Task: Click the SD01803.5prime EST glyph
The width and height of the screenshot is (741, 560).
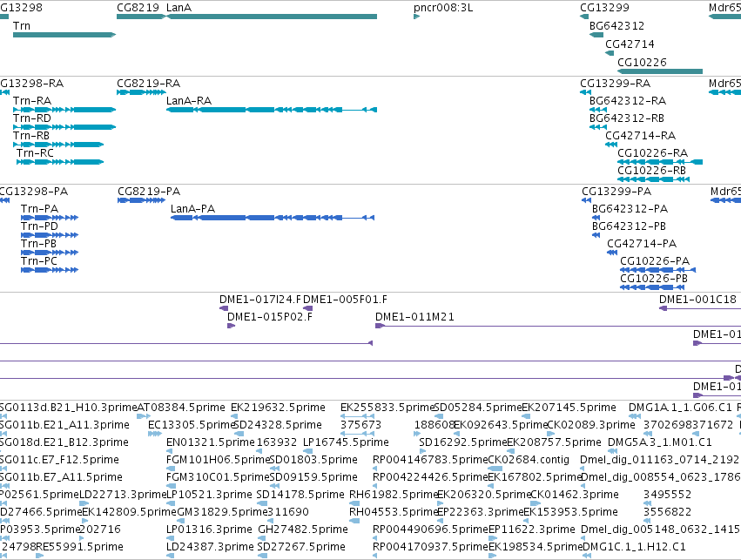Action: (x=274, y=469)
